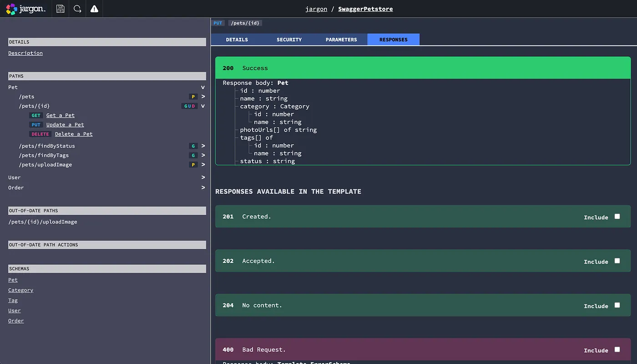Viewport: 637px width, 364px height.
Task: Click the G badge next to /pets/findByStatus
Action: point(193,146)
